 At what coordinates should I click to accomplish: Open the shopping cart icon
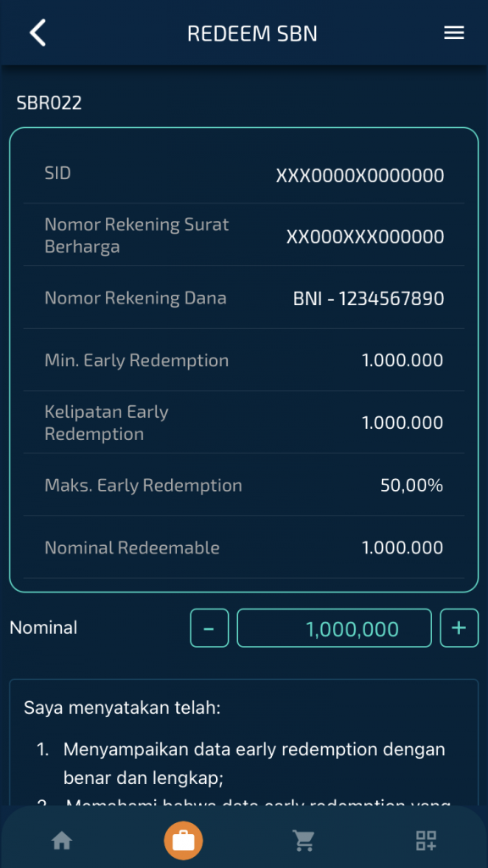(305, 840)
